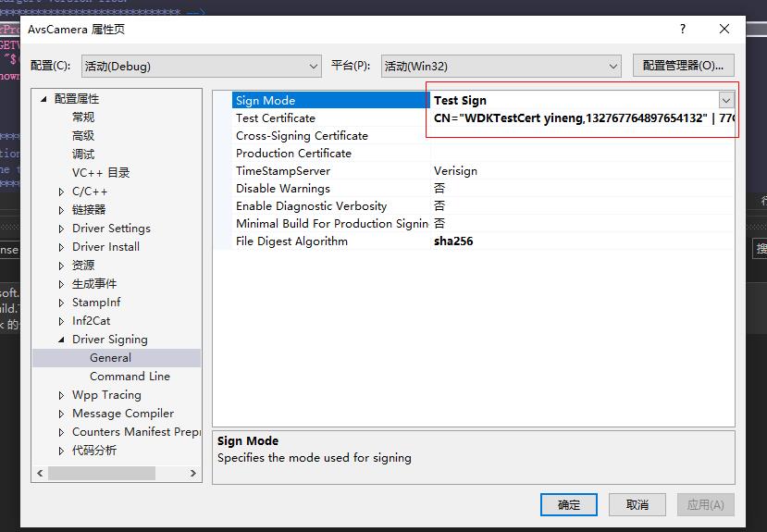Close the AvsCamera property dialog
Viewport: 767px width, 532px height.
click(724, 30)
